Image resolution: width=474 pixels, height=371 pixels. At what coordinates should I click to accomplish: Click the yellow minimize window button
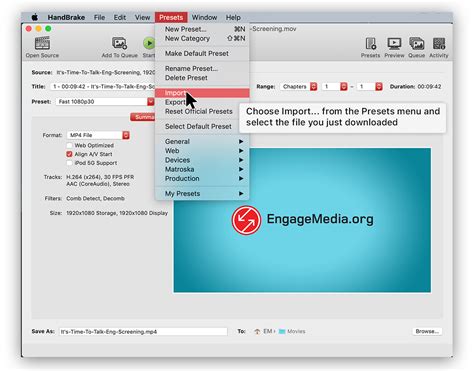coord(38,29)
